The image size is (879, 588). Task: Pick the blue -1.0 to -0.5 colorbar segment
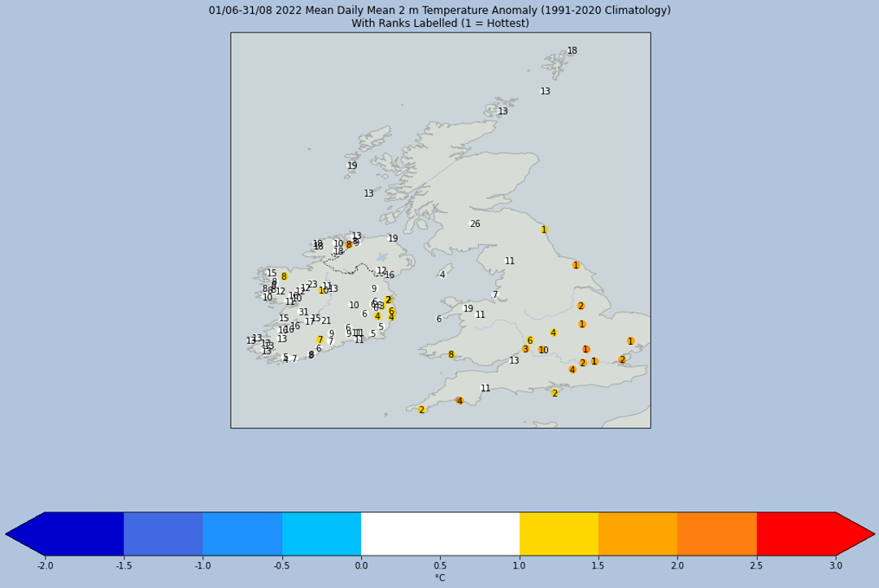tap(242, 534)
